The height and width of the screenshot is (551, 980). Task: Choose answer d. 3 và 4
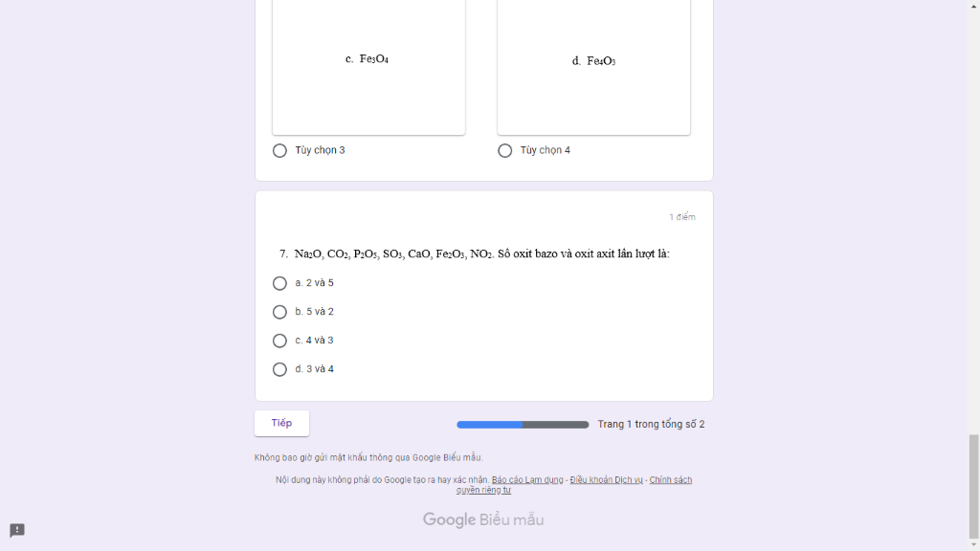279,369
